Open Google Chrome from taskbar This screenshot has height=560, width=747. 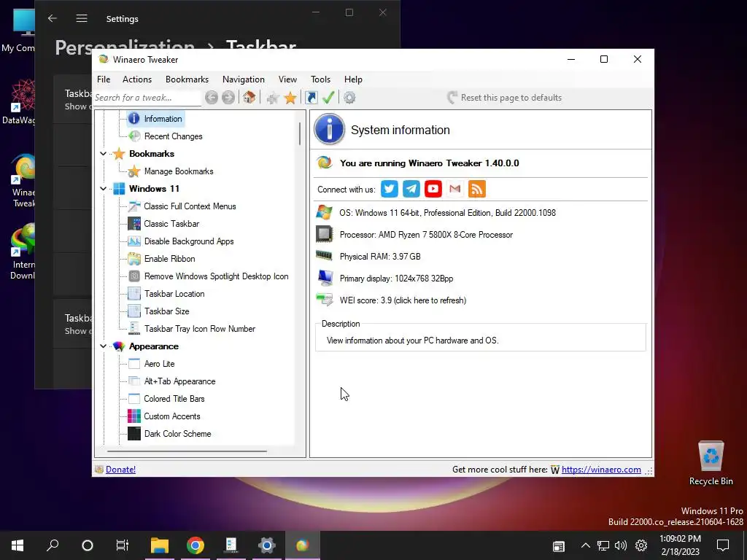[x=196, y=545]
